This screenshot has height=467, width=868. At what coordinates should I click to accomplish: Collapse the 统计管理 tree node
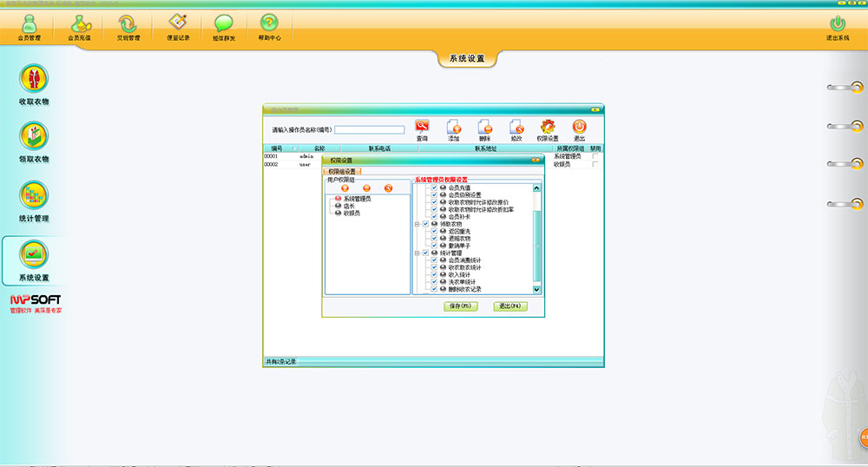pyautogui.click(x=418, y=253)
